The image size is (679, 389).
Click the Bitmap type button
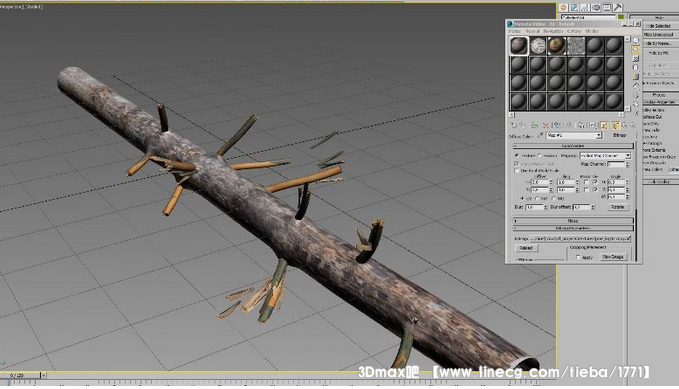click(619, 135)
